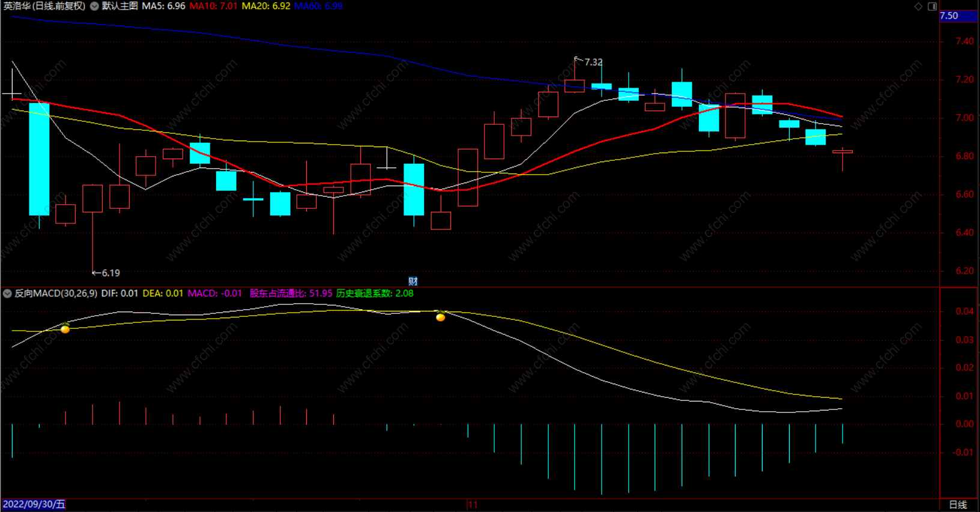Click the 反向MACD(30,26,9) indicator name
980x512 pixels.
tap(56, 294)
